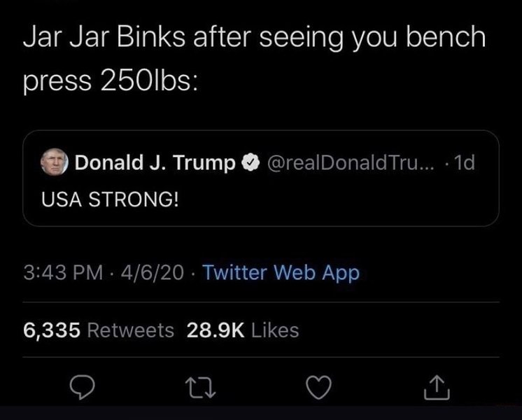View the 28.9K likes number
The image size is (522, 420).
(x=216, y=330)
